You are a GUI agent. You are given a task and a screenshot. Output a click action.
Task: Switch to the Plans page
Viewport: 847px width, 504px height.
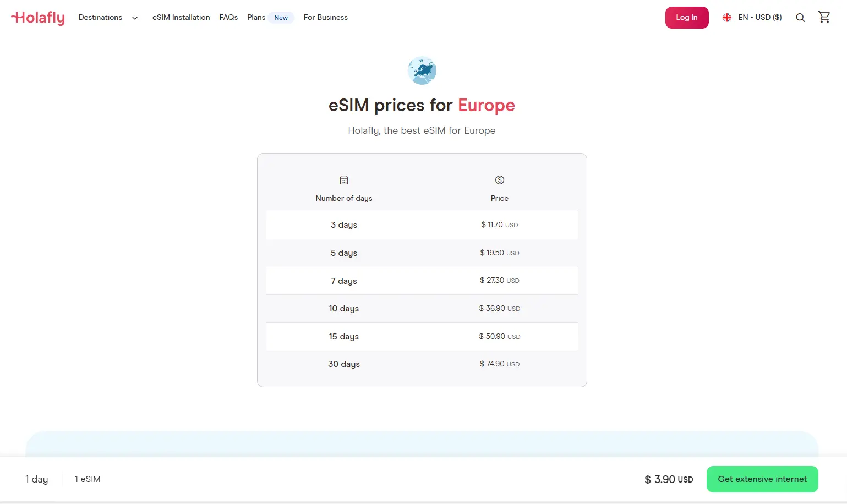pyautogui.click(x=255, y=17)
